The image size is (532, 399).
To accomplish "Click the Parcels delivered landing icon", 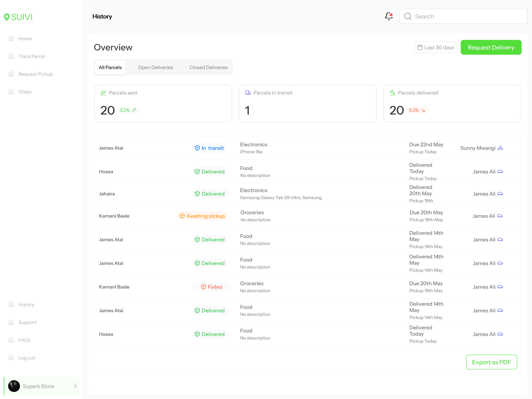I will [x=392, y=93].
